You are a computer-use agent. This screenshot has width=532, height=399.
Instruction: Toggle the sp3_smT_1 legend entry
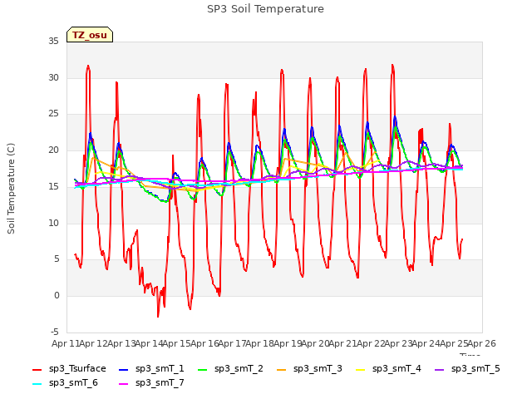coord(151,369)
